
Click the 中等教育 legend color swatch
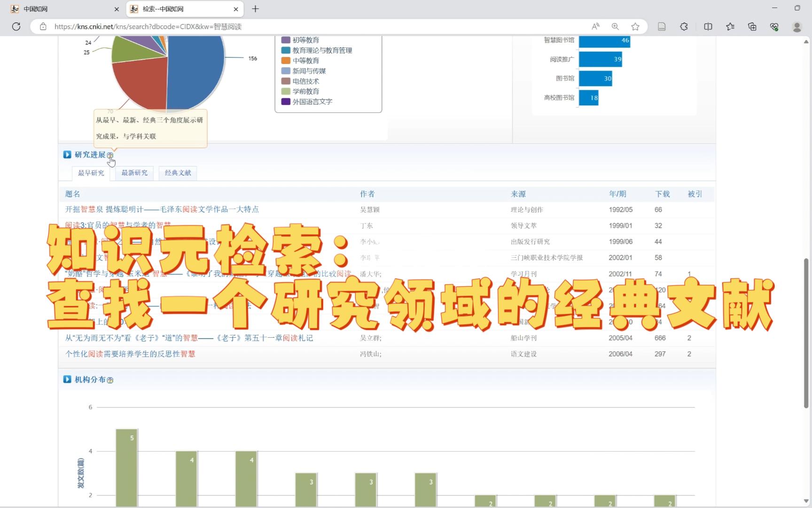(x=286, y=61)
